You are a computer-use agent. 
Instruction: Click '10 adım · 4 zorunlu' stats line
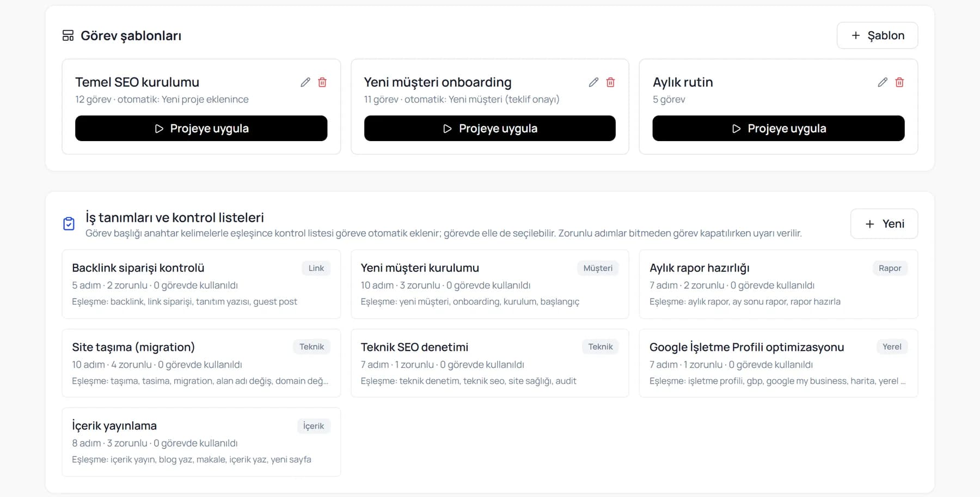[157, 365]
